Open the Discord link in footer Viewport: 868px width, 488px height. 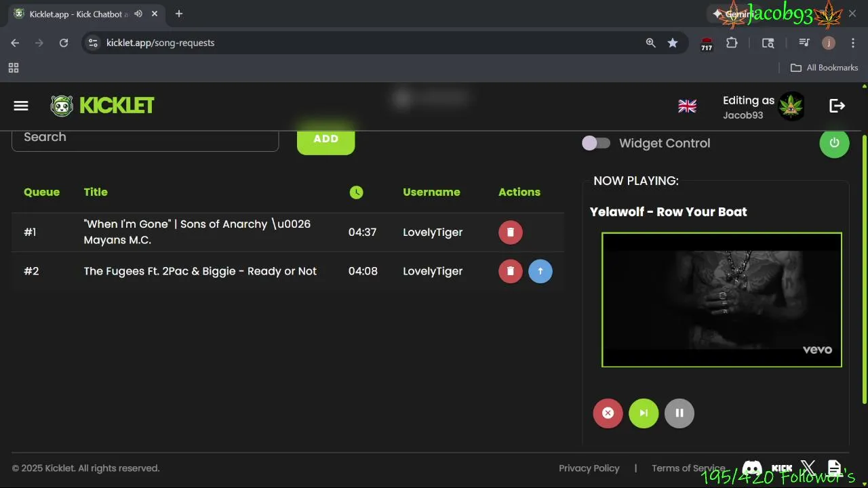coord(752,468)
